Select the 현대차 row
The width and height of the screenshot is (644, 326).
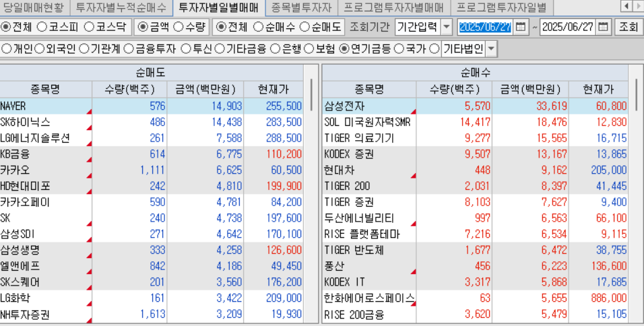click(x=475, y=170)
